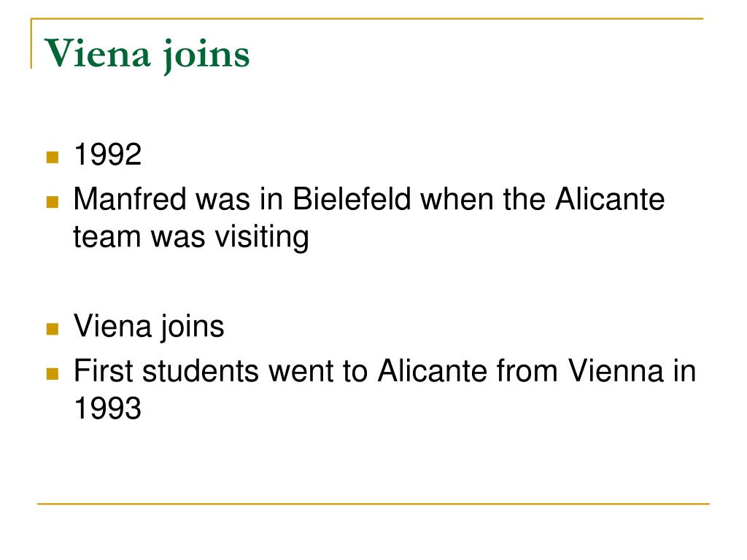Image resolution: width=747 pixels, height=560 pixels.
Task: Click the gold bullet beside 'Manfred was in Bielefeld'
Action: [x=53, y=202]
